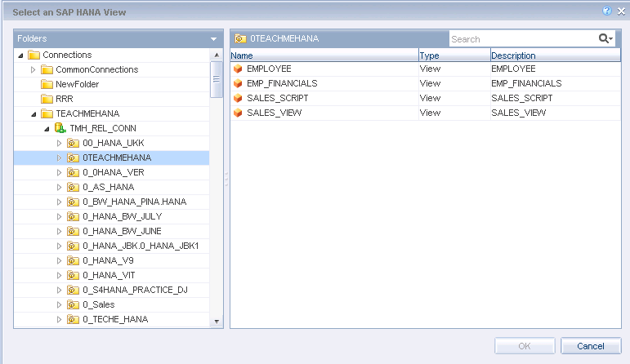Click the Search input field
This screenshot has height=364, width=630.
[x=523, y=39]
